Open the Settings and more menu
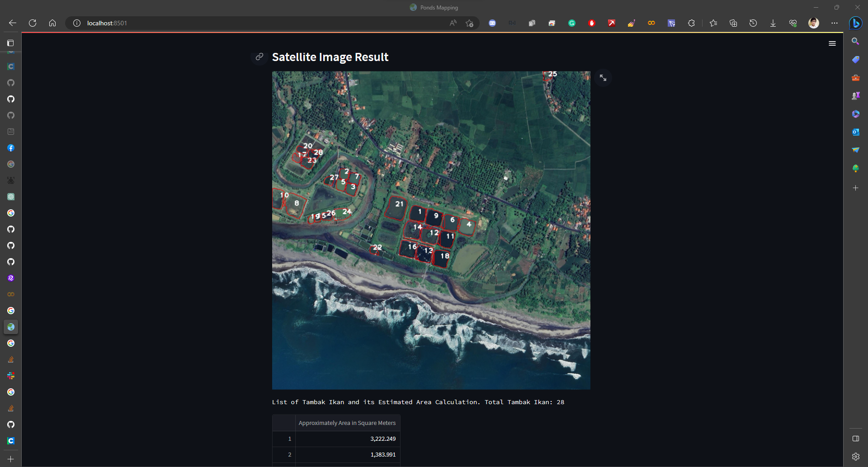This screenshot has height=467, width=868. [835, 23]
